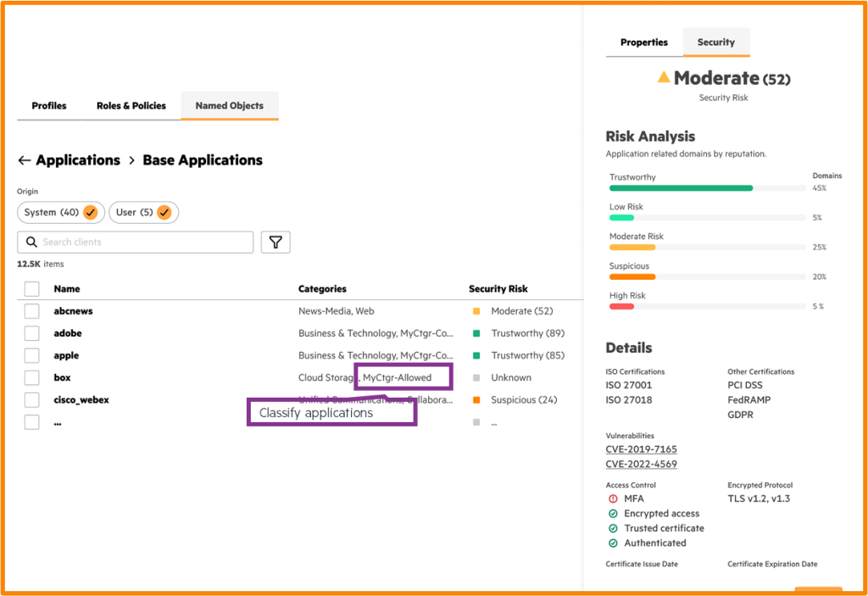The image size is (868, 596).
Task: Select the cisco_webex row checkbox
Action: click(31, 400)
